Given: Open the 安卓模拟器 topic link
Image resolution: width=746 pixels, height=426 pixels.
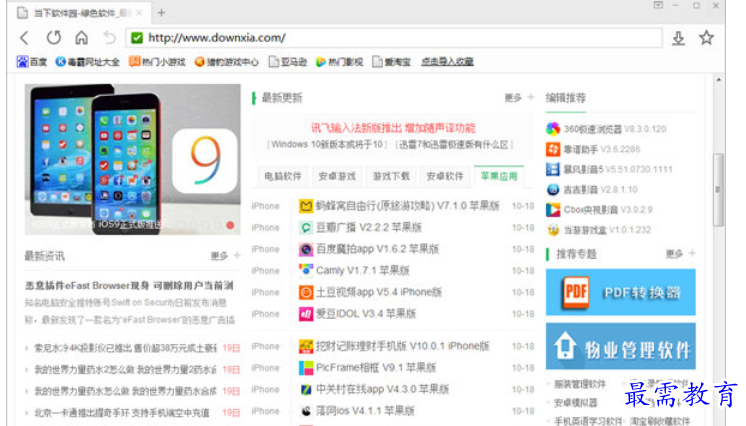Looking at the screenshot, I should pyautogui.click(x=576, y=403).
